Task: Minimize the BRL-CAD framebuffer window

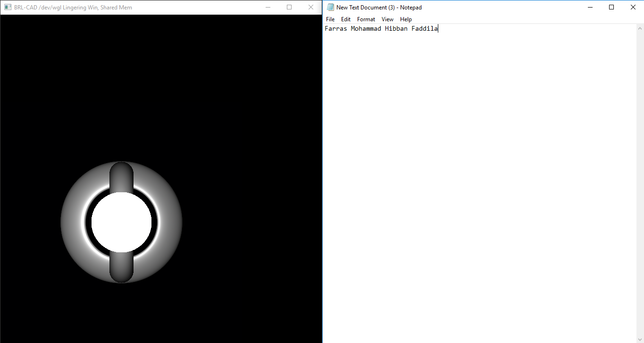Action: [268, 7]
